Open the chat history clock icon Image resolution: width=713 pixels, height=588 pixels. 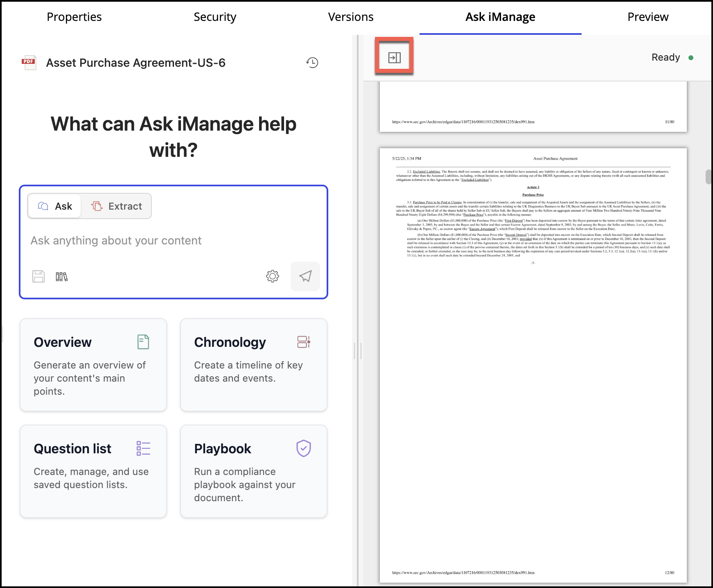point(312,63)
